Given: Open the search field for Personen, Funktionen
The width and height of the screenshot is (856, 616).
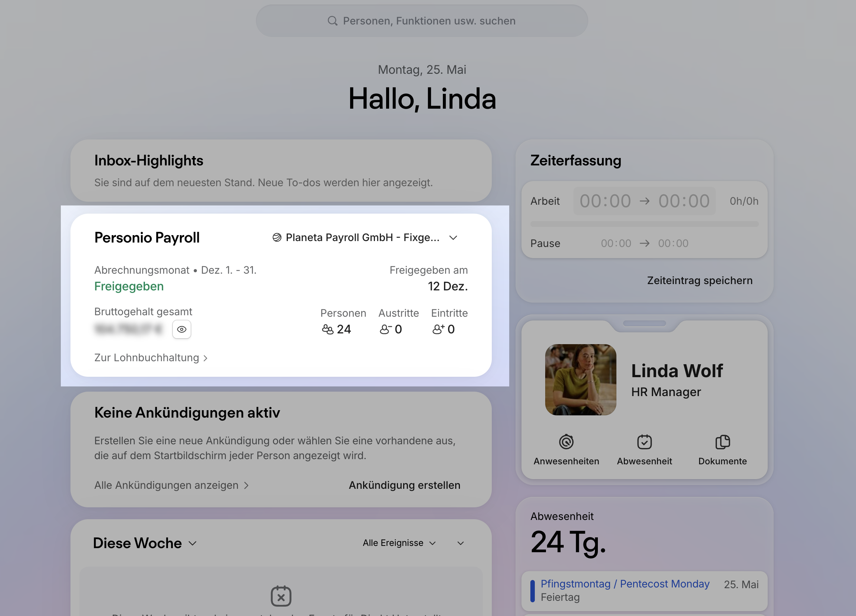Looking at the screenshot, I should pos(422,21).
